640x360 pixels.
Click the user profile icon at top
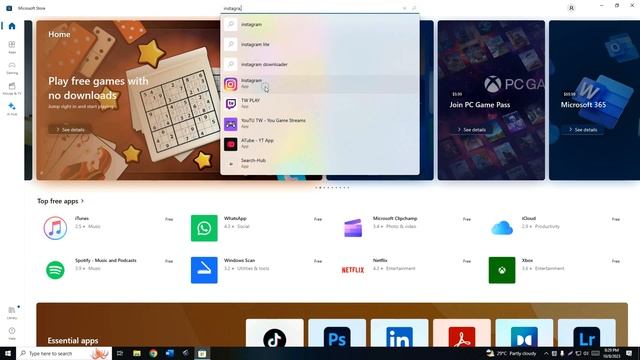[571, 8]
